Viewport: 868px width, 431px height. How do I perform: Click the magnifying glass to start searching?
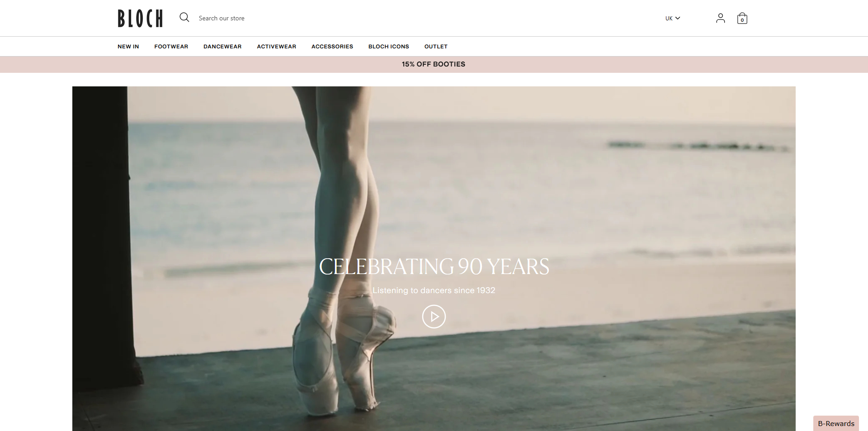click(184, 17)
